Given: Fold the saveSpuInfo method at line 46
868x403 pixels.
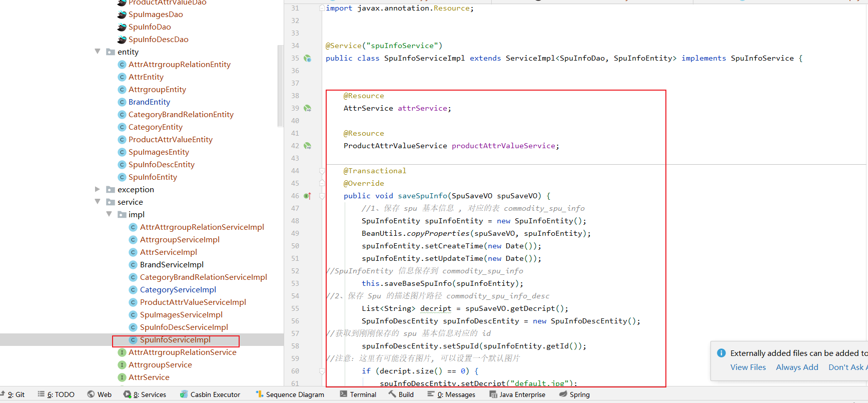Looking at the screenshot, I should [322, 196].
